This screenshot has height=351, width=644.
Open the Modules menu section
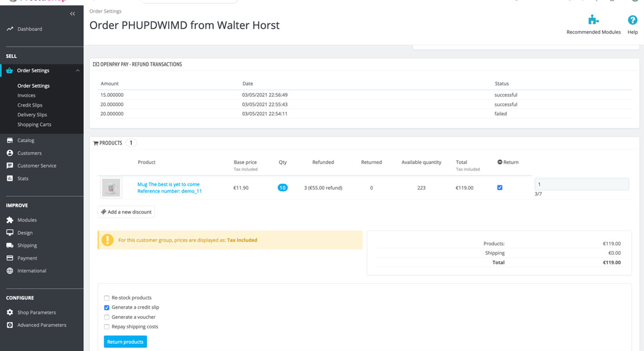coord(27,220)
